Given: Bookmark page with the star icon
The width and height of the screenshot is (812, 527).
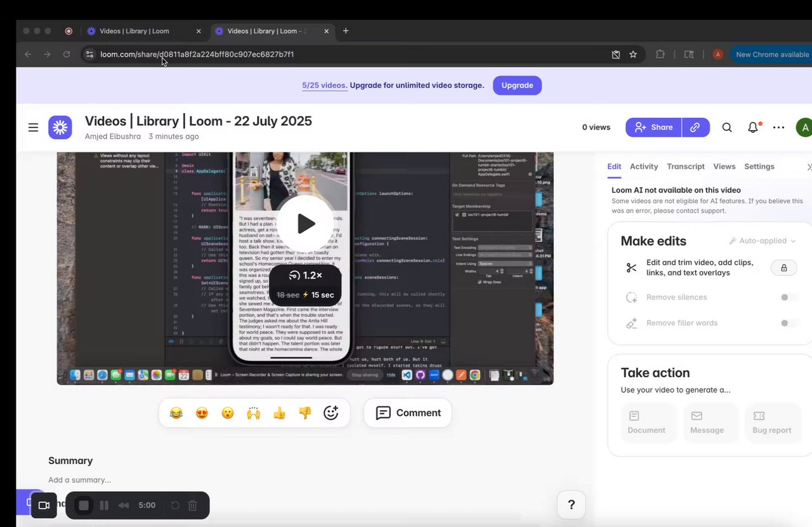Looking at the screenshot, I should tap(633, 55).
